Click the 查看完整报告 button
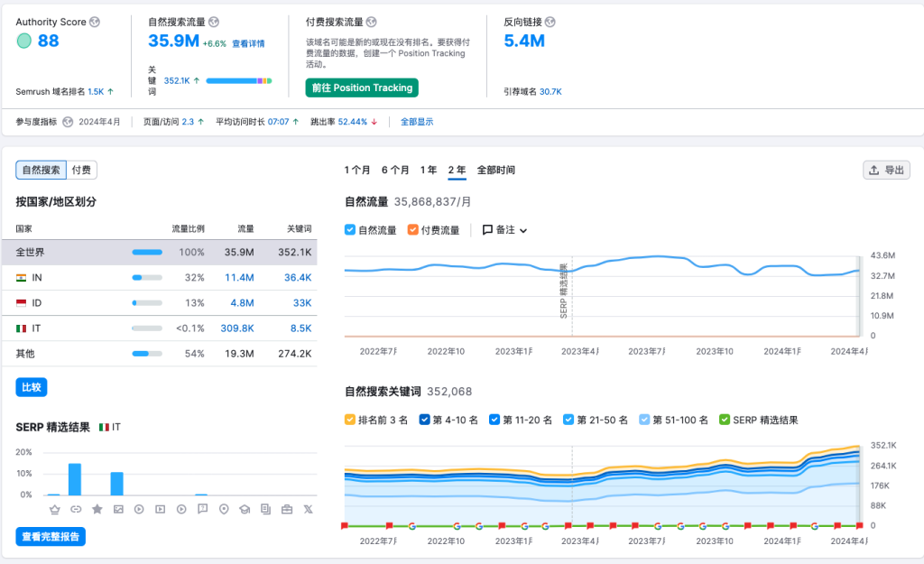This screenshot has width=924, height=564. tap(51, 536)
